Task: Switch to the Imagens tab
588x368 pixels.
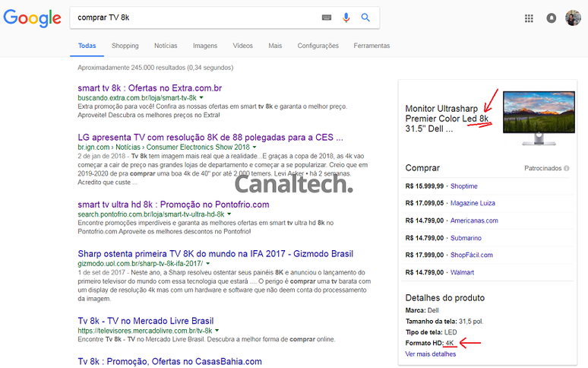Action: pyautogui.click(x=205, y=46)
